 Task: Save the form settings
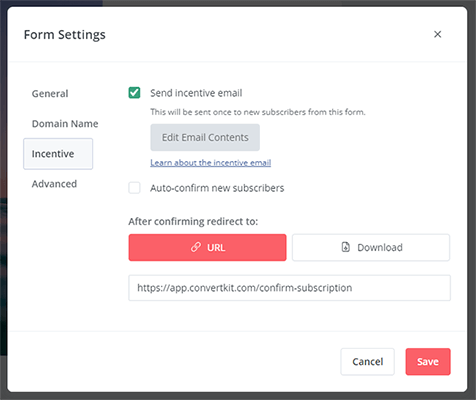pyautogui.click(x=428, y=362)
